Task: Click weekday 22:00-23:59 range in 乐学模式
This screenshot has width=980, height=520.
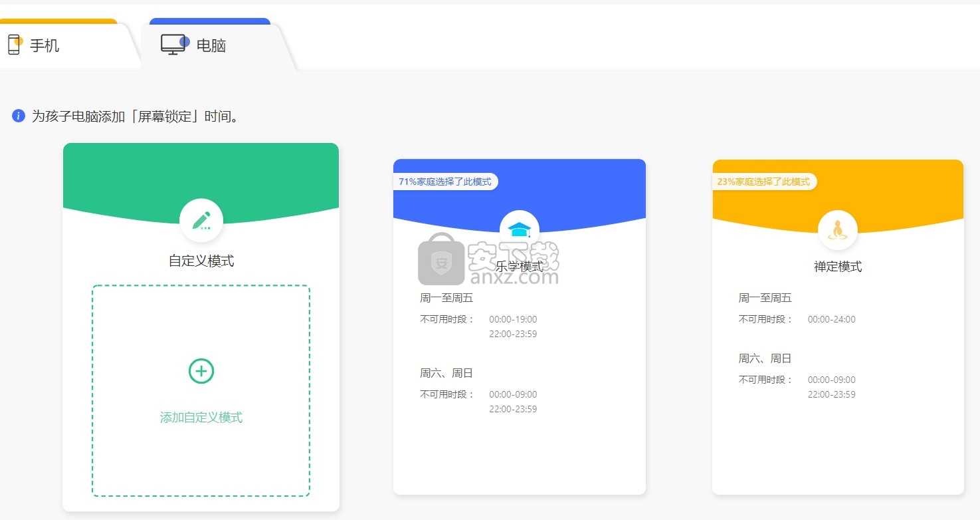Action: (x=513, y=334)
